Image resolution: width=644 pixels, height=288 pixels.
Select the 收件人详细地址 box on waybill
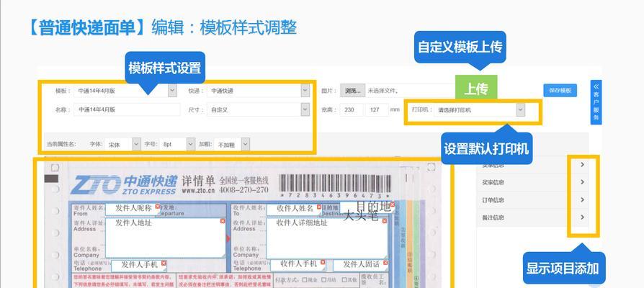point(327,238)
